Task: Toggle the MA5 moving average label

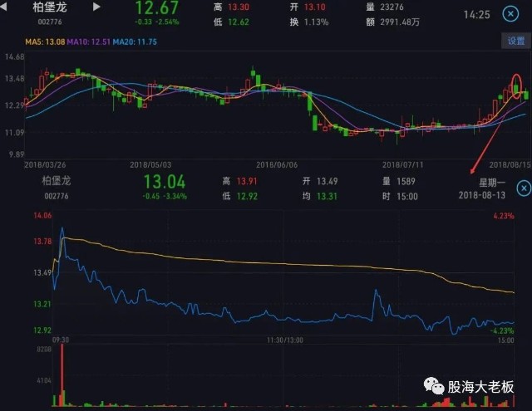Action: coord(43,42)
